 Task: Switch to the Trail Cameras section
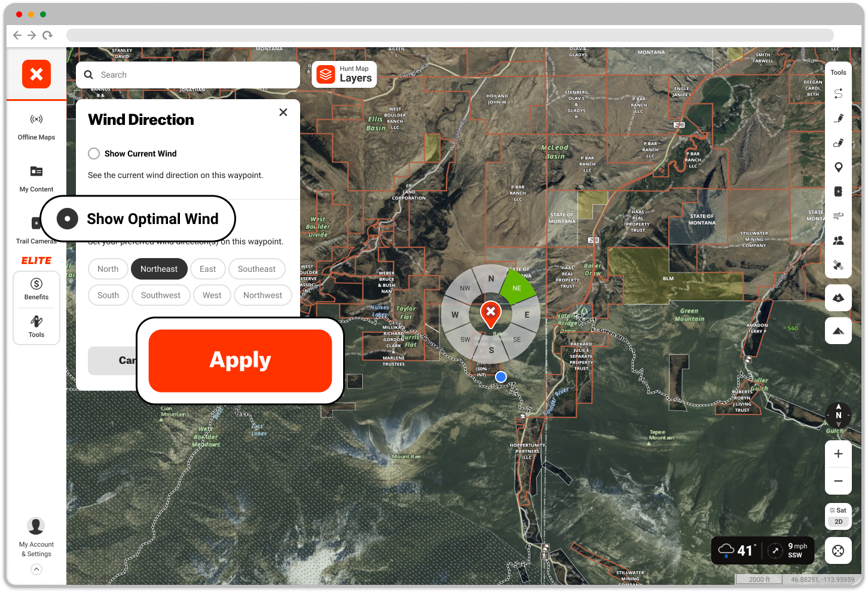tap(36, 230)
